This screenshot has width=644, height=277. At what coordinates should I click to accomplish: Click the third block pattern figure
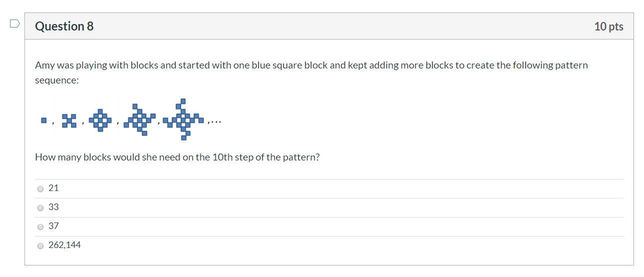[x=100, y=120]
